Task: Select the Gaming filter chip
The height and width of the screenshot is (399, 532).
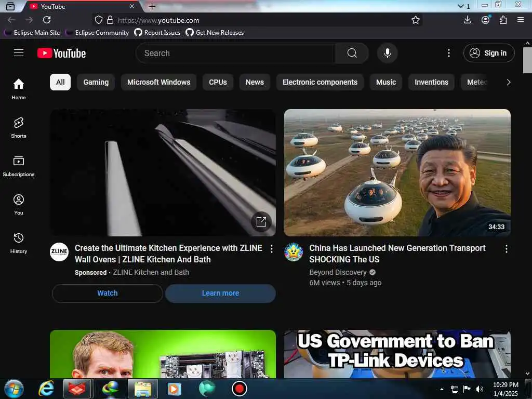Action: 96,82
